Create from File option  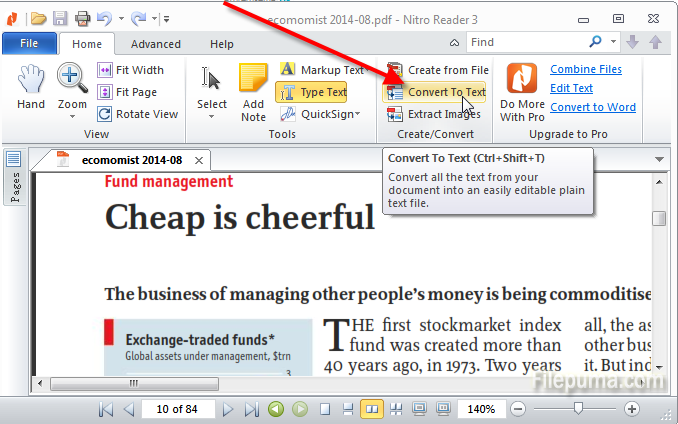click(x=438, y=70)
